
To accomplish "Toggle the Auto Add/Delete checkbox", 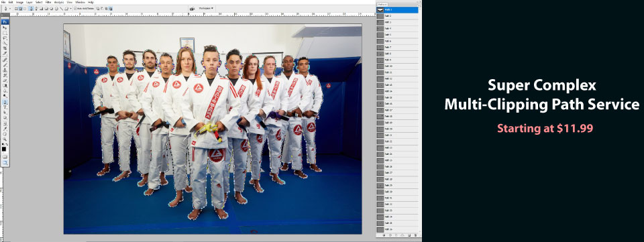I will tap(75, 8).
